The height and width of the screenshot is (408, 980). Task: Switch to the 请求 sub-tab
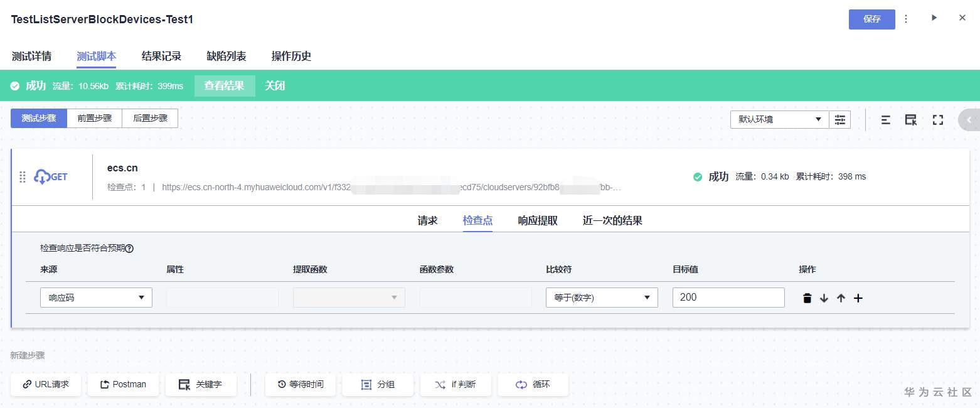point(427,220)
